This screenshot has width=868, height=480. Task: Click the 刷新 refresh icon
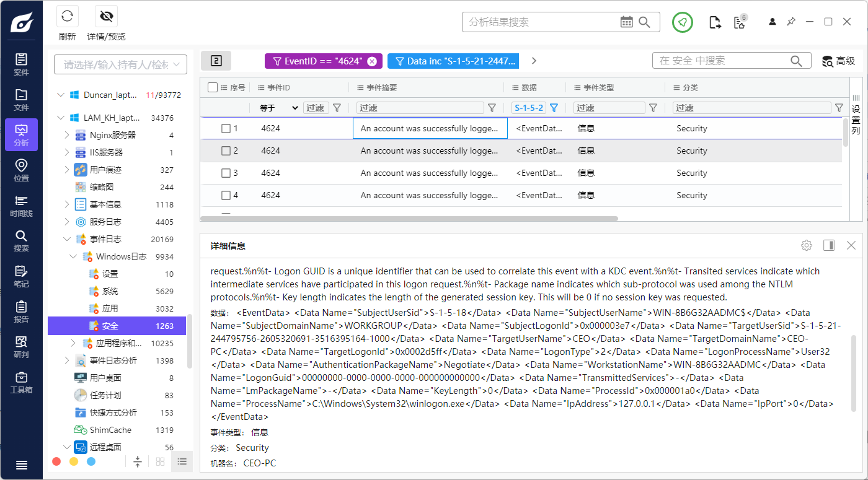67,16
